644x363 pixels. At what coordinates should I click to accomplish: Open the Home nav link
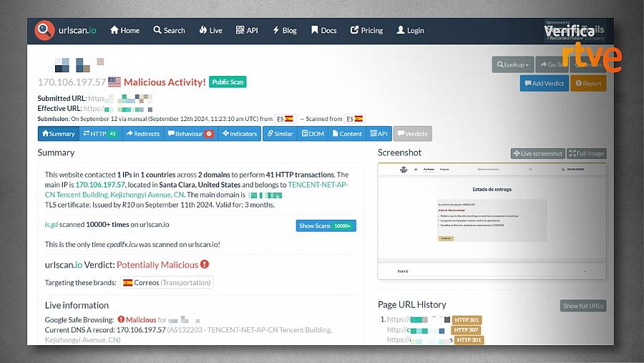[x=125, y=30]
